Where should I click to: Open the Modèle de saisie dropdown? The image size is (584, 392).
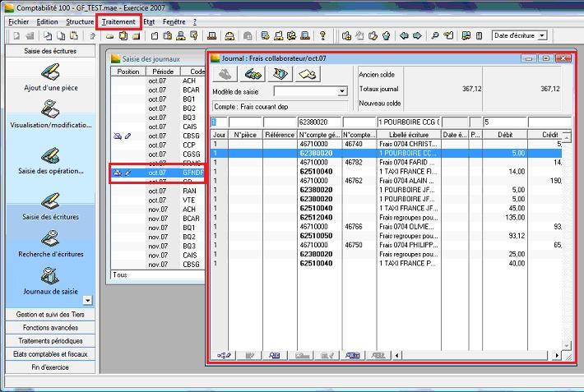click(344, 91)
